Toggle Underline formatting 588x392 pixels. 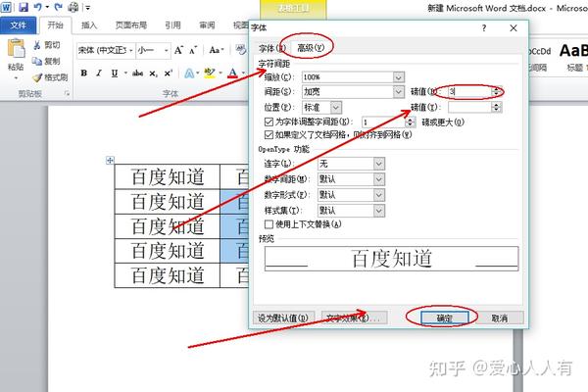(x=115, y=73)
